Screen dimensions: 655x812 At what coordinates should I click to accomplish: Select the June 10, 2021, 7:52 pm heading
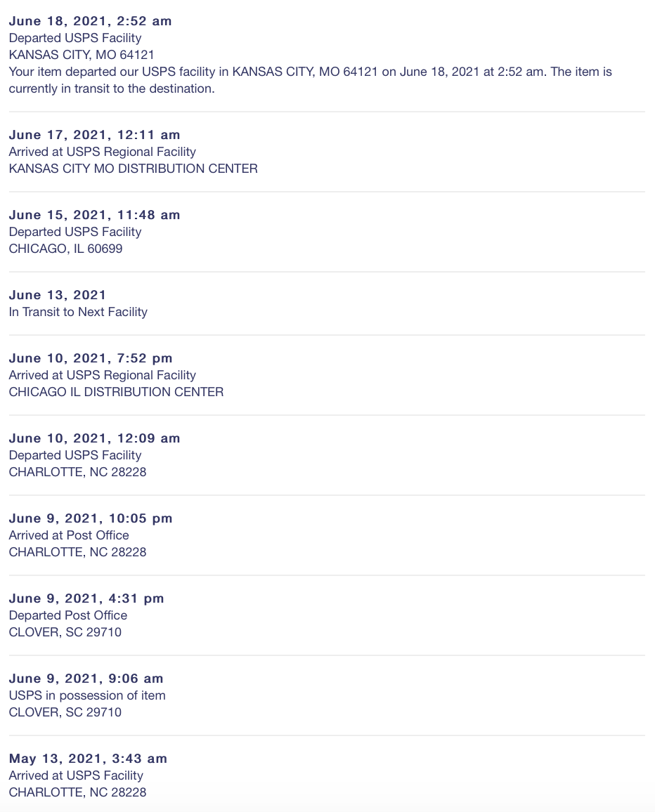pos(91,358)
